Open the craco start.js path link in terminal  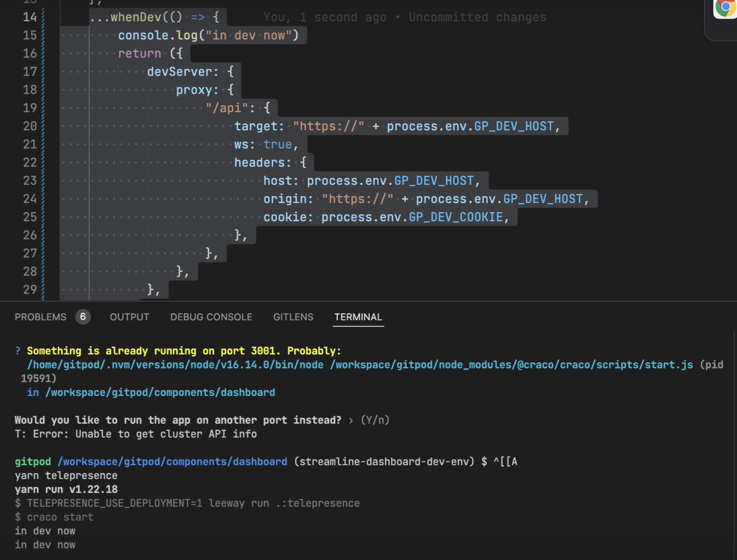point(511,365)
